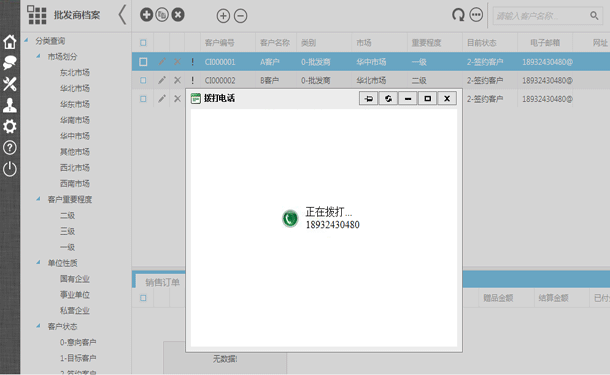Select 东北市场 in the tree
This screenshot has width=610, height=375.
(75, 72)
